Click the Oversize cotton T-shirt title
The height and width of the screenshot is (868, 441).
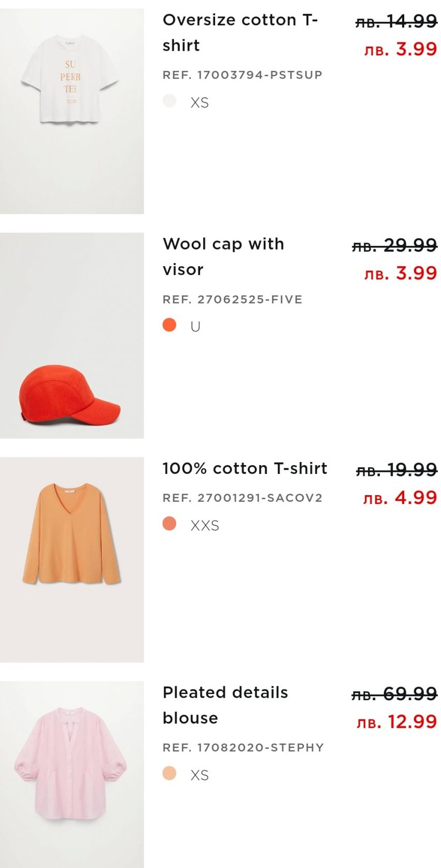[x=240, y=33]
